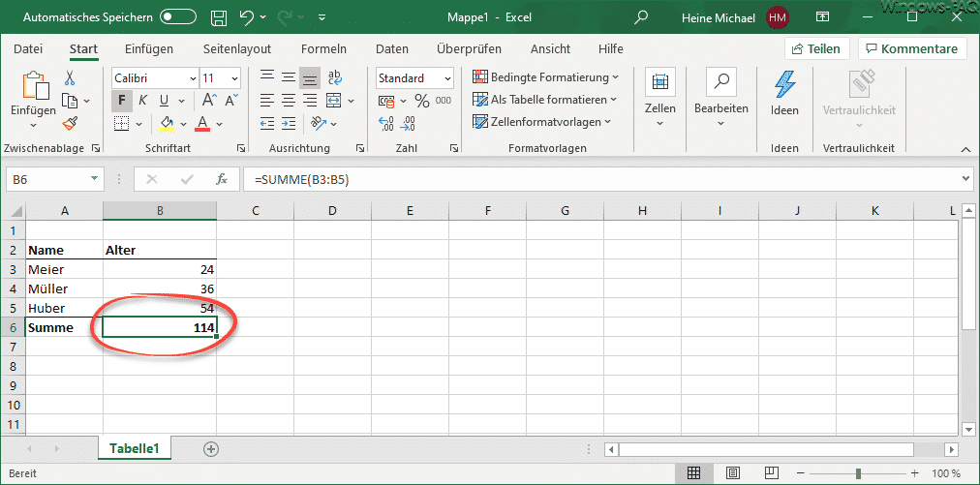Switch to Seitenlayout ribbon tab
Screen dimensions: 980x485
pyautogui.click(x=237, y=48)
